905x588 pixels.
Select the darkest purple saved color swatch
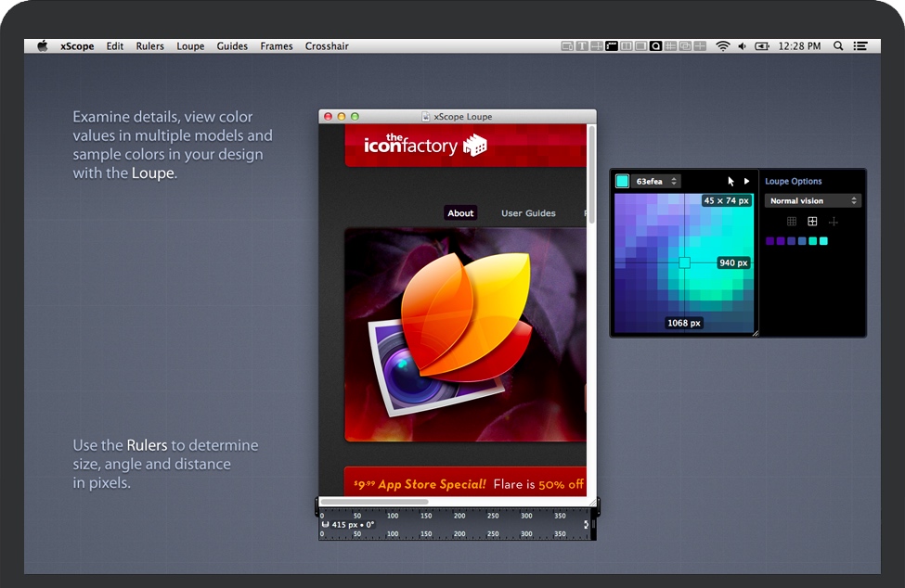pos(769,241)
